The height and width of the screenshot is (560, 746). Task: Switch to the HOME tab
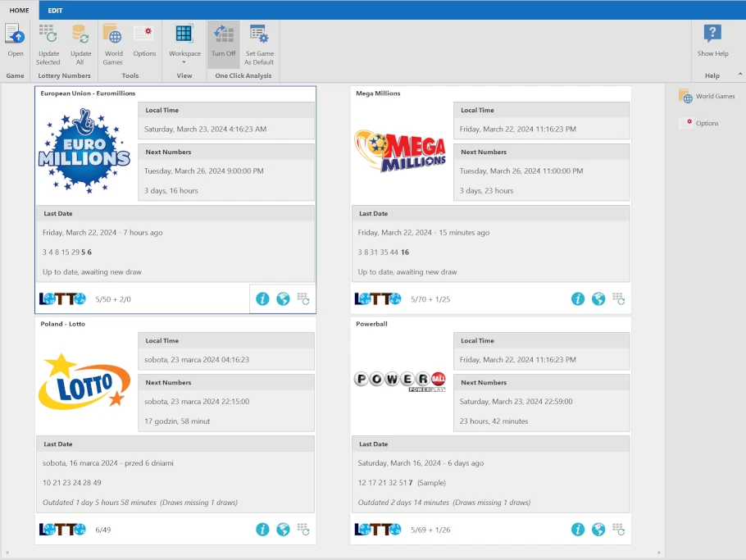click(x=19, y=10)
